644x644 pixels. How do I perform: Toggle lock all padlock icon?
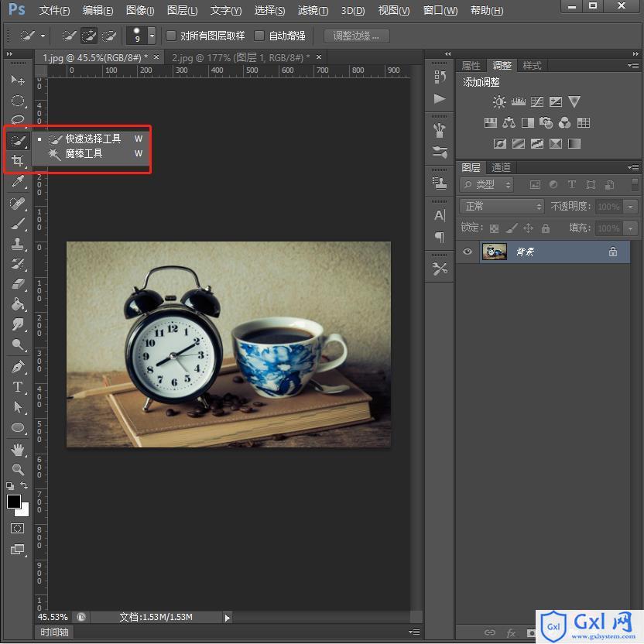pyautogui.click(x=546, y=228)
